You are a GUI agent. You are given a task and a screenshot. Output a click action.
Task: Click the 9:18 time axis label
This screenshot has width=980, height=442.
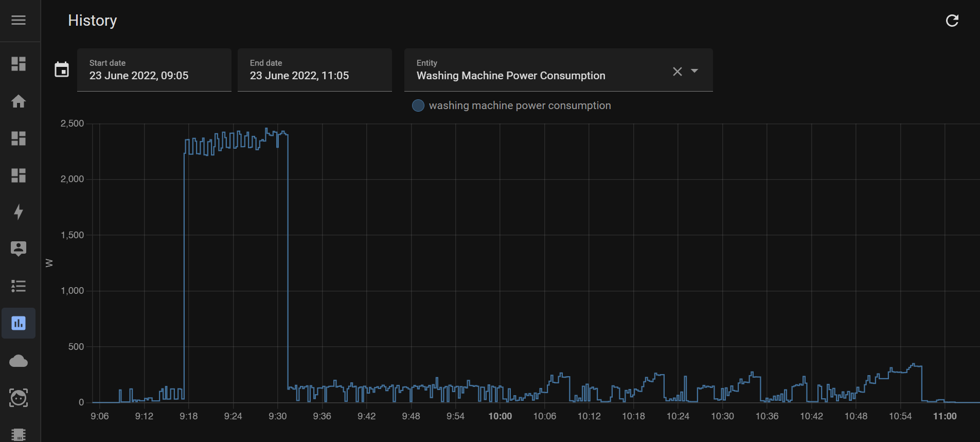coord(189,416)
